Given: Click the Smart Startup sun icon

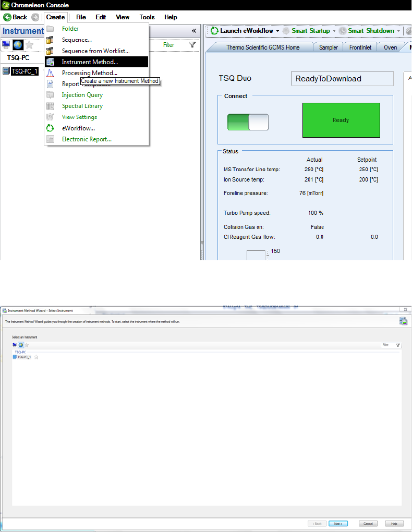Looking at the screenshot, I should (286, 31).
